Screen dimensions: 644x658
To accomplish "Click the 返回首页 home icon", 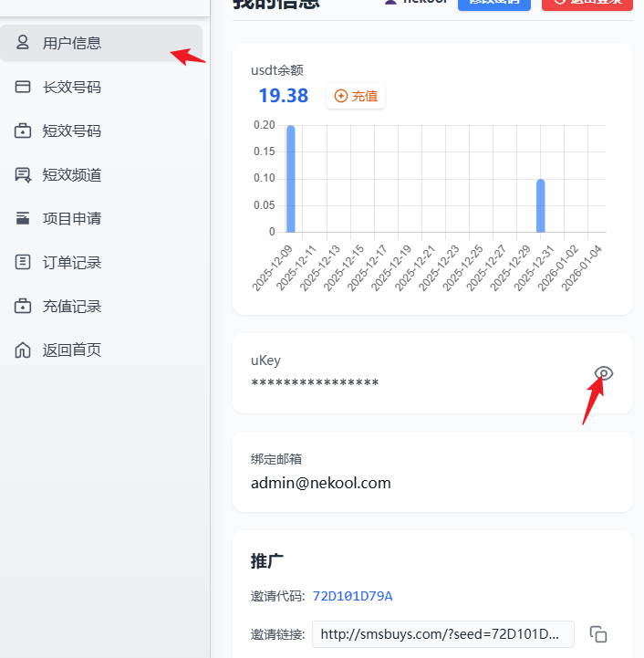I will 23,350.
